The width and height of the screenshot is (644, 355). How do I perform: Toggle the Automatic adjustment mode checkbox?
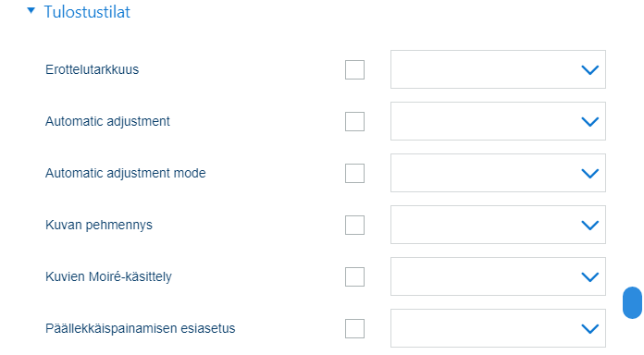tap(355, 173)
